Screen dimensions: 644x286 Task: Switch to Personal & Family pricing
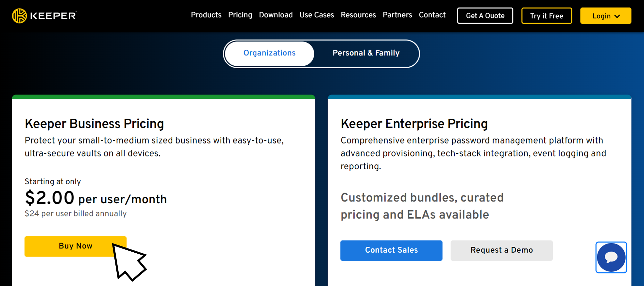366,53
